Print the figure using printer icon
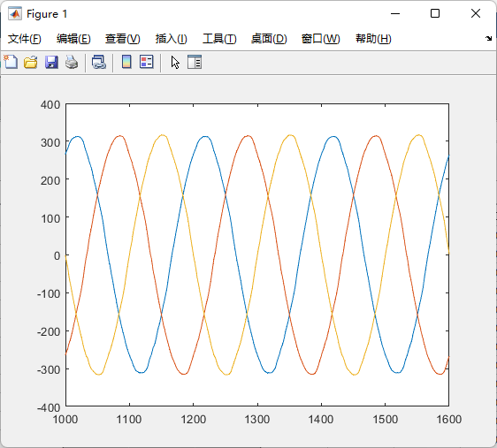The image size is (497, 448). click(72, 62)
